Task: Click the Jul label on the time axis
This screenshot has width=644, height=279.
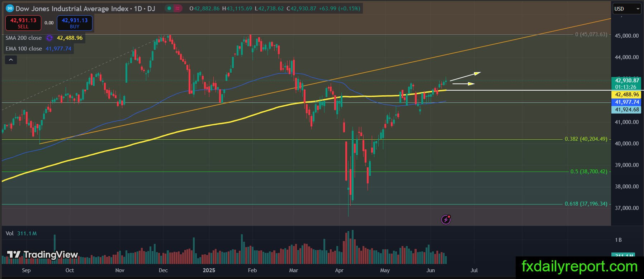Action: click(474, 270)
